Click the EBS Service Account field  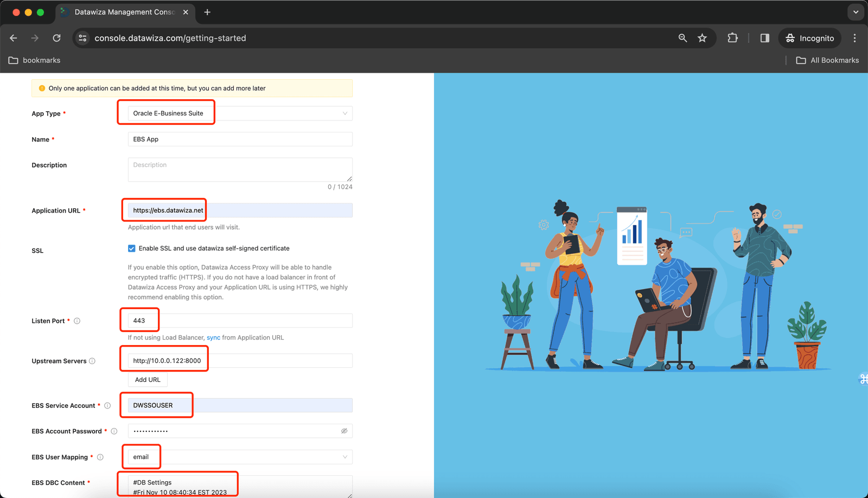(240, 405)
